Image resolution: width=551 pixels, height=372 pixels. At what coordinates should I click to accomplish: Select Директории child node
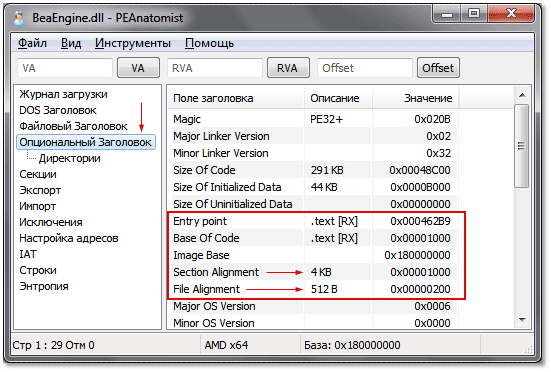coord(70,158)
